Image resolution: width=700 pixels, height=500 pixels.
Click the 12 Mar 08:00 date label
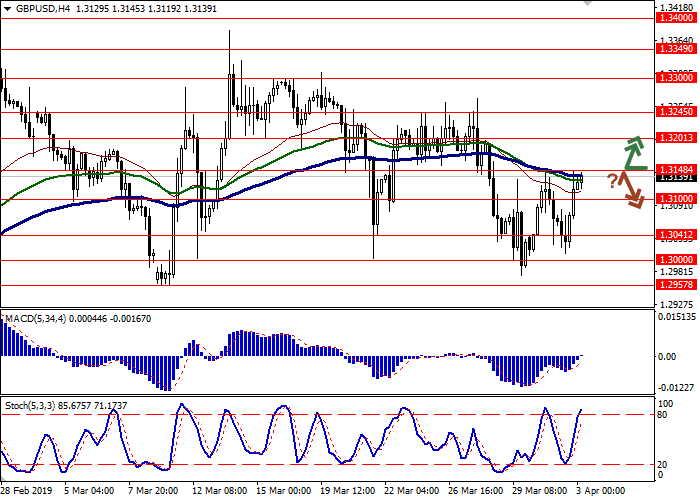click(x=218, y=491)
